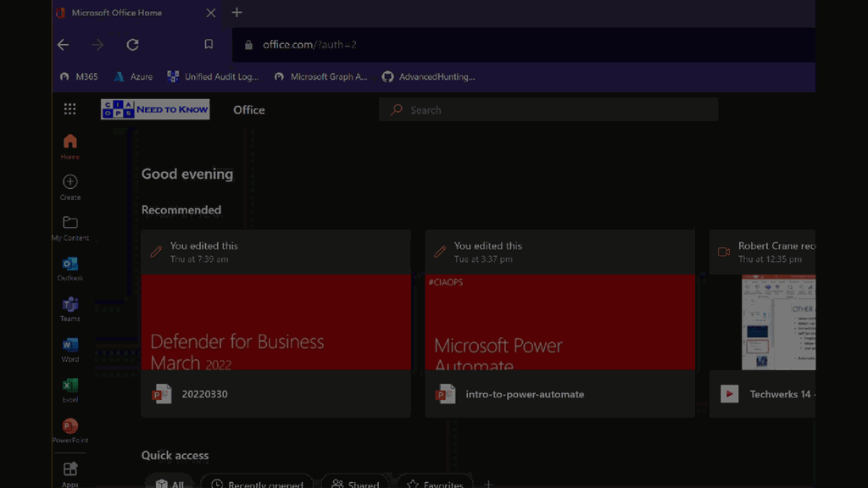This screenshot has height=488, width=868.
Task: Open Outlook from the left sidebar
Action: pos(70,265)
